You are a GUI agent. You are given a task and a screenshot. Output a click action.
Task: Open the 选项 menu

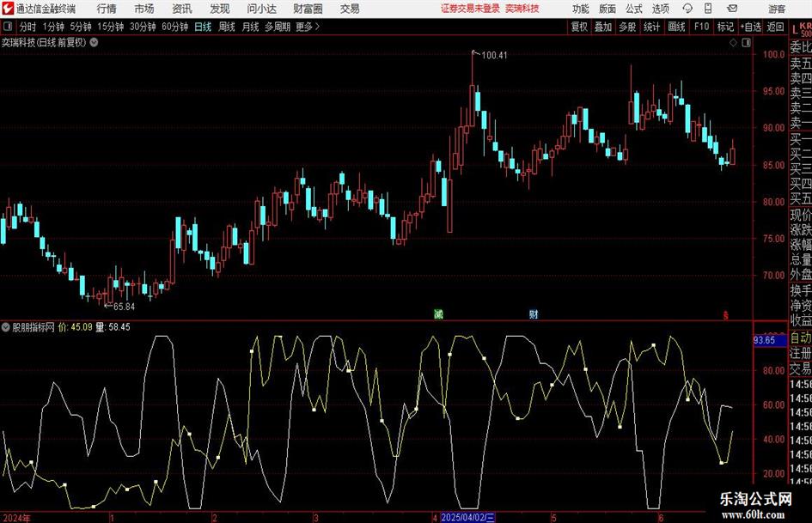coord(661,9)
